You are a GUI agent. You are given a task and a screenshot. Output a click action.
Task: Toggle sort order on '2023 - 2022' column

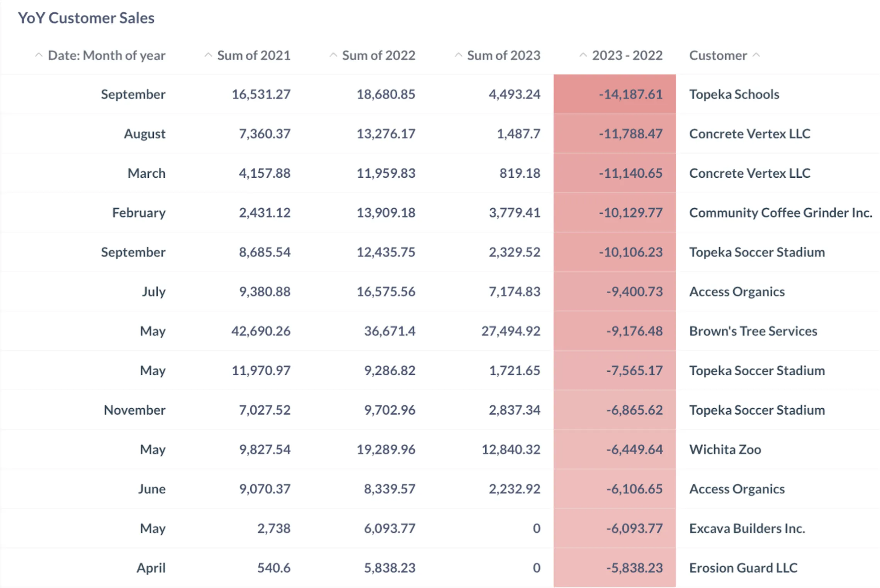(584, 55)
